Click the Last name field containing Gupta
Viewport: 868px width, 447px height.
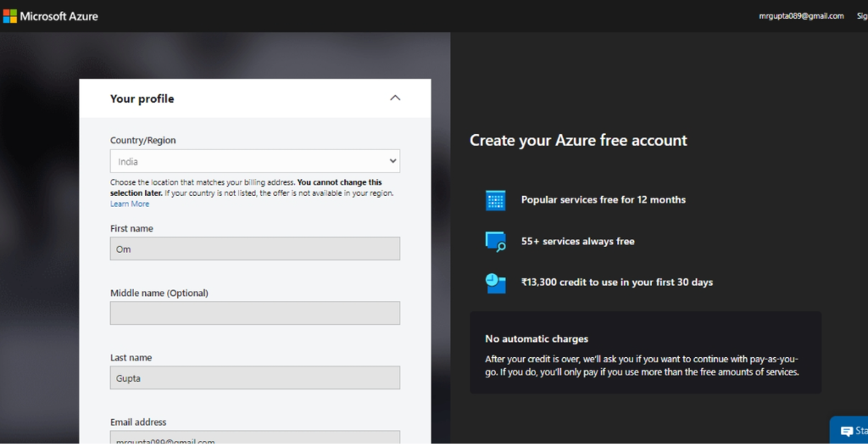click(254, 378)
